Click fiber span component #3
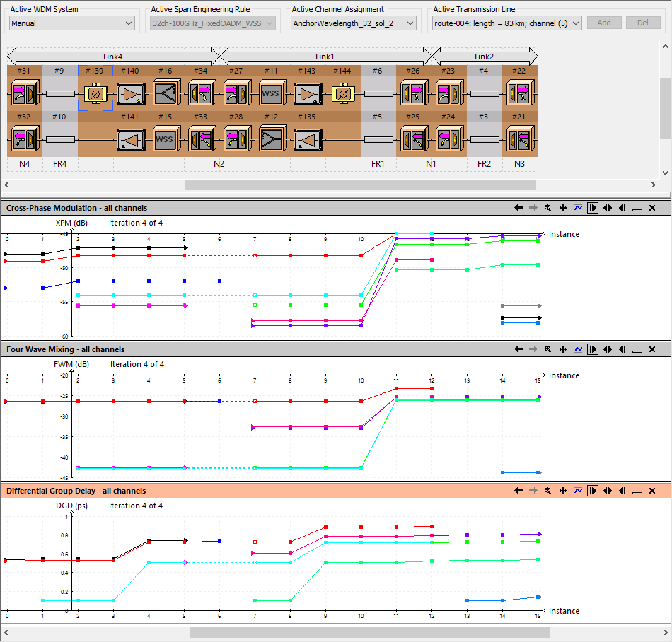Screen dimensions: 672x642 tap(485, 139)
